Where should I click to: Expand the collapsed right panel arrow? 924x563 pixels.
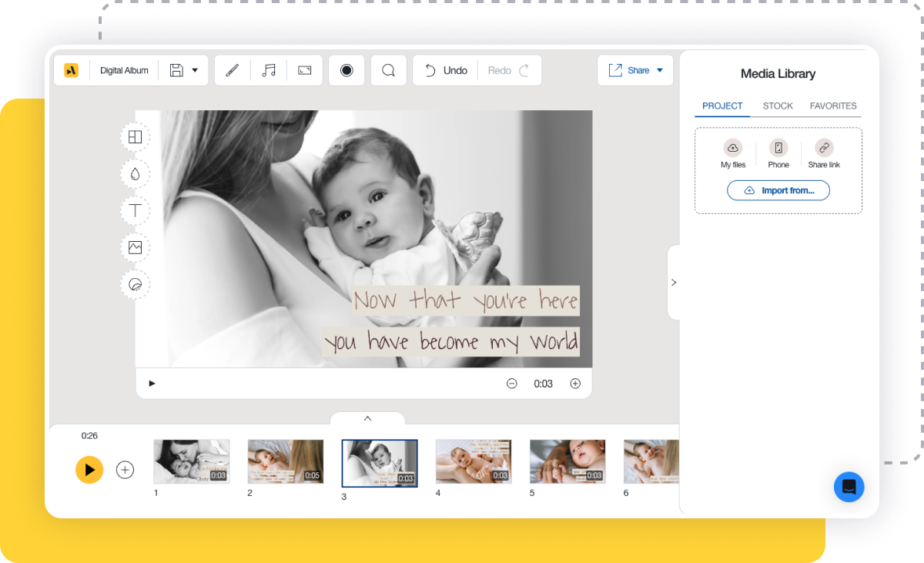point(674,282)
